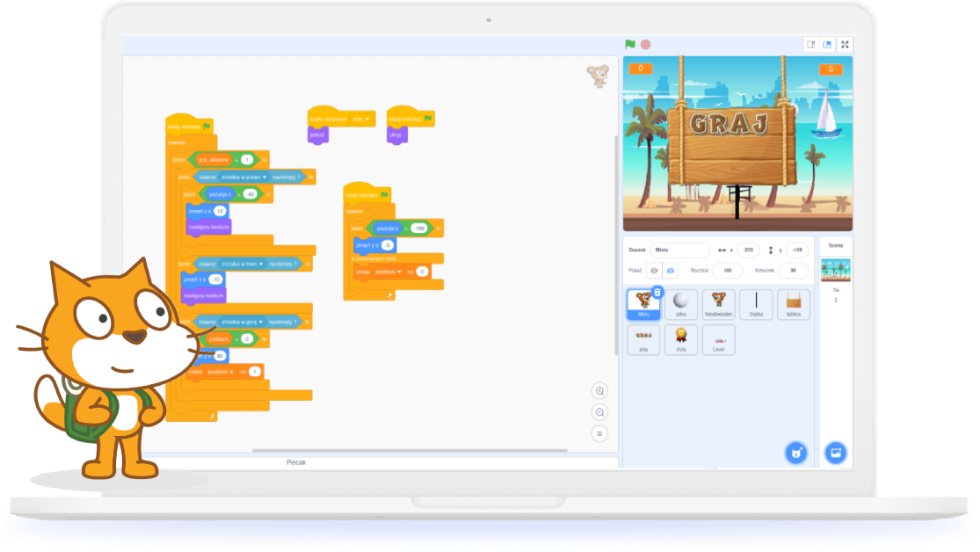Click the -40 value in the 'pozycja x' condition
This screenshot has width=980, height=552.
(250, 194)
